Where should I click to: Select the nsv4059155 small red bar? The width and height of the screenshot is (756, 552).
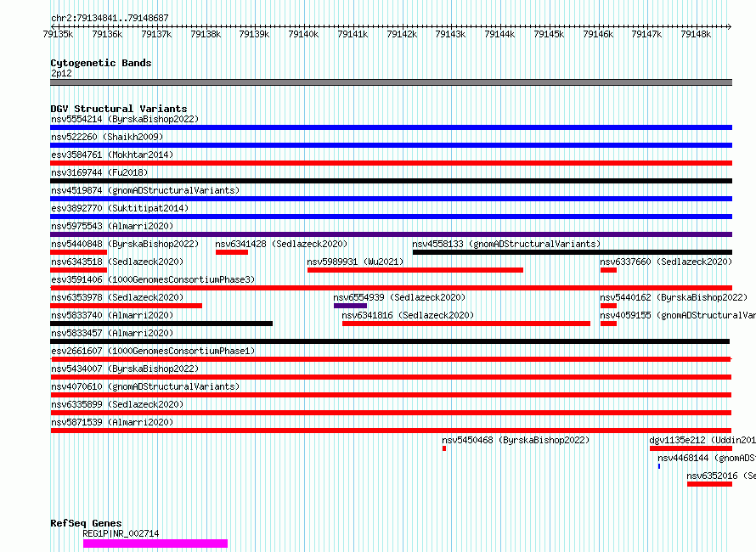pyautogui.click(x=608, y=324)
